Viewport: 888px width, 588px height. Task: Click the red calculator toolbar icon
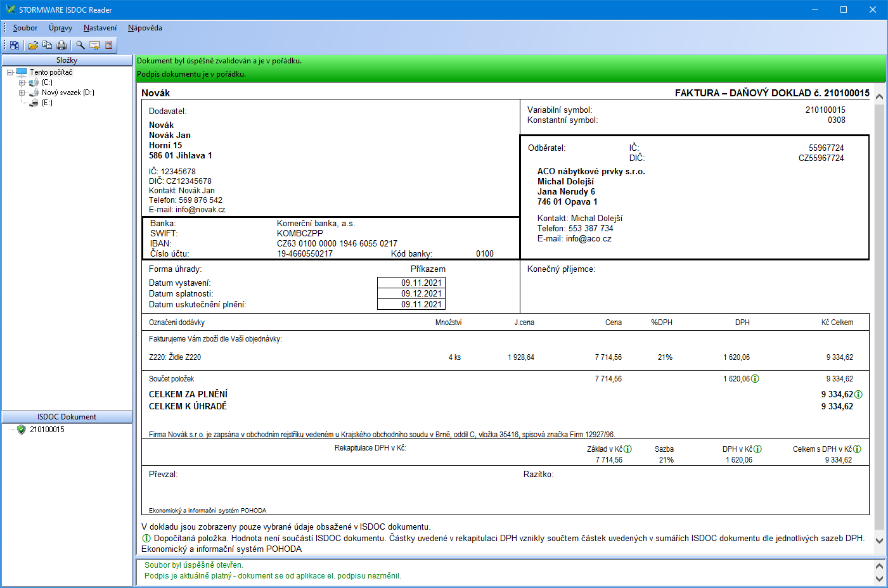click(109, 45)
